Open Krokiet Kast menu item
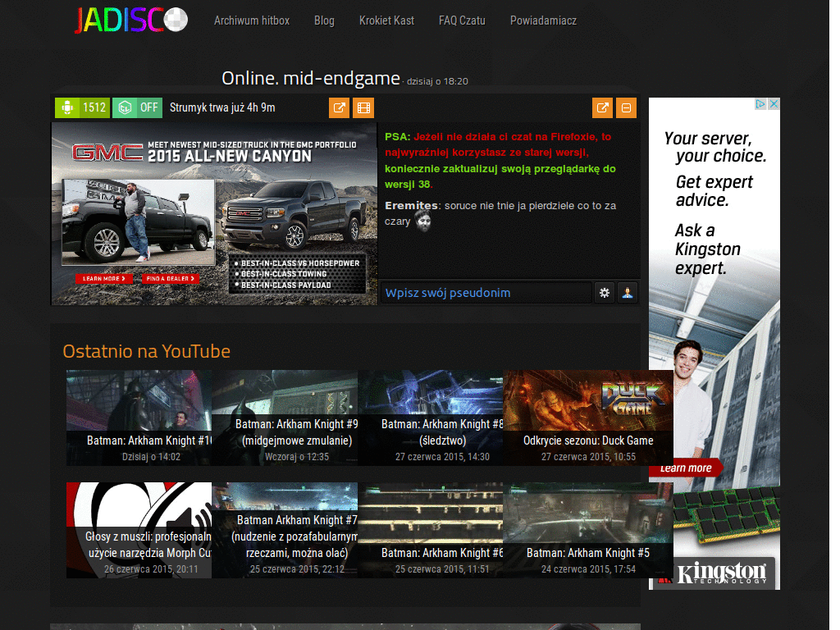This screenshot has width=840, height=630. (x=386, y=21)
